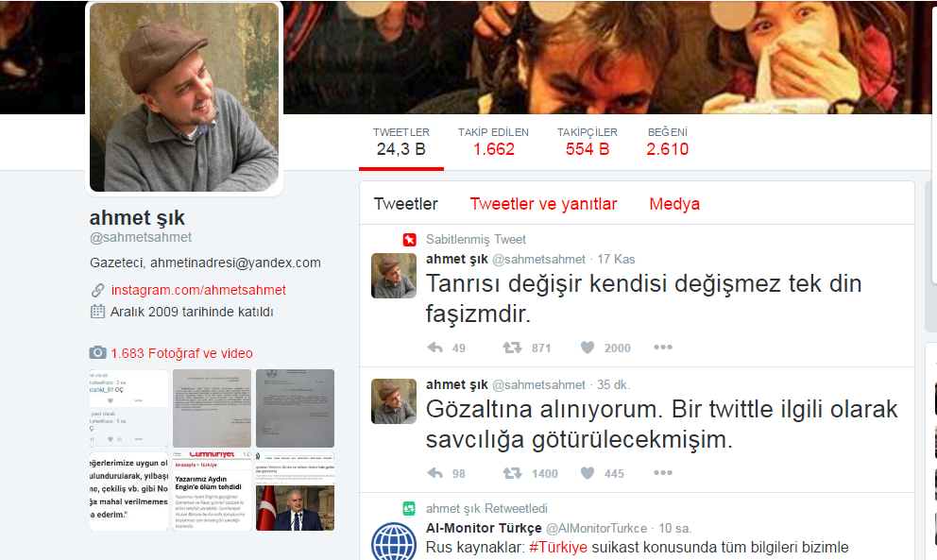Switch to the Tweetler ve yanıtlar tab
The image size is (937, 560).
543,204
